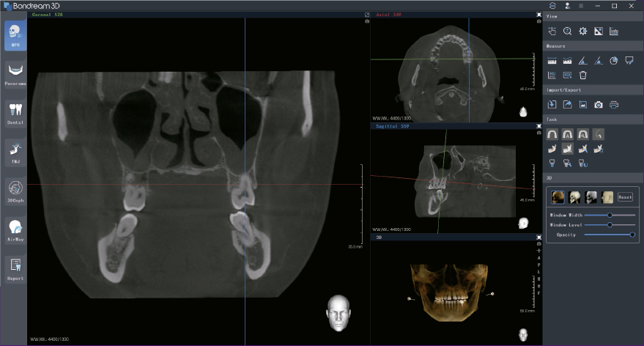Select the face profile task icon
Screen dimensions: 644x346
click(x=599, y=134)
